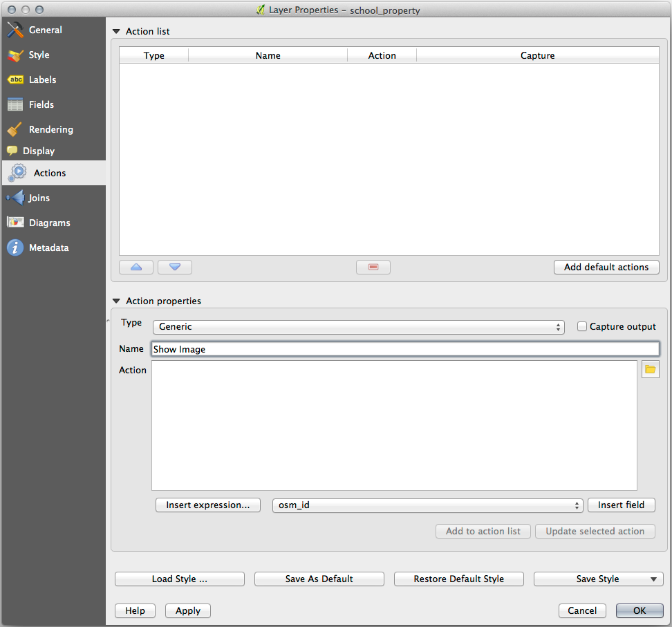The image size is (672, 627).
Task: Open the Style section in sidebar
Action: [39, 55]
